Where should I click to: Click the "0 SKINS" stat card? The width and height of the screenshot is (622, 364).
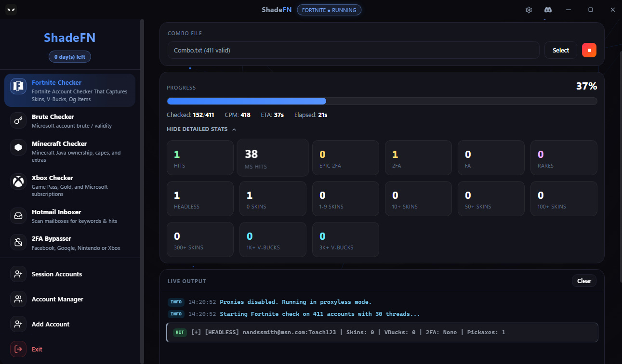click(x=273, y=198)
